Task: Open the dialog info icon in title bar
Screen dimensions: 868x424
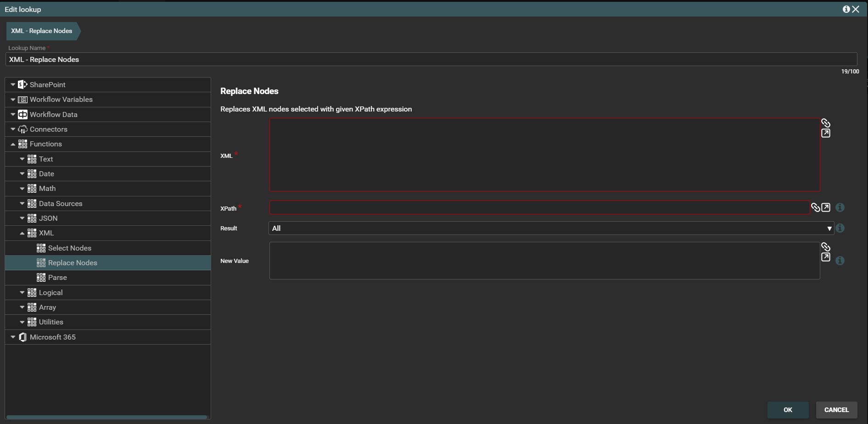Action: tap(846, 9)
